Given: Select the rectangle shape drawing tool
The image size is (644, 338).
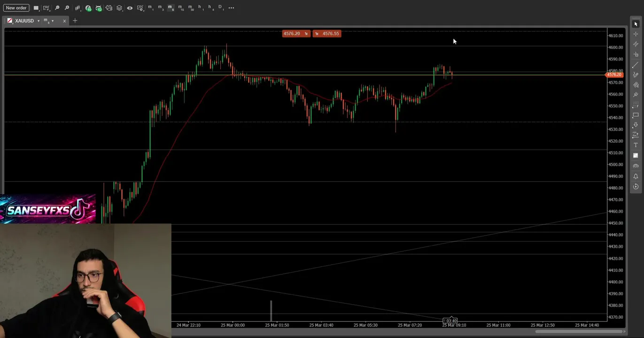Looking at the screenshot, I should point(636,115).
